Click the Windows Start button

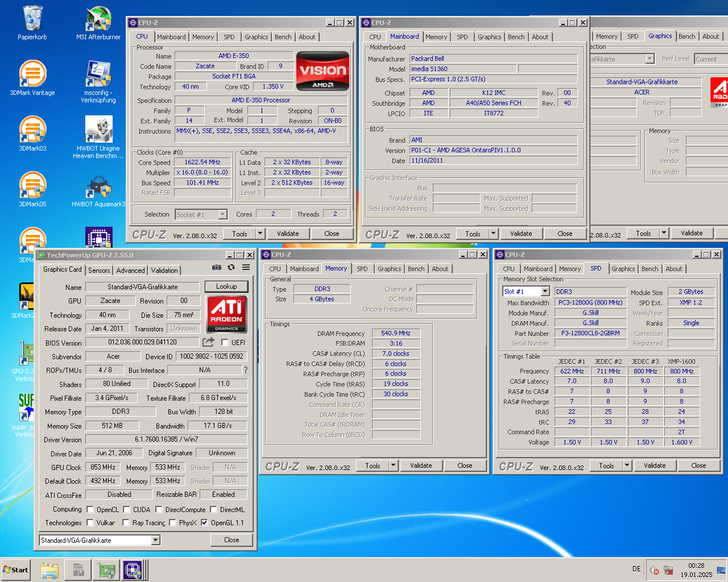[16, 569]
